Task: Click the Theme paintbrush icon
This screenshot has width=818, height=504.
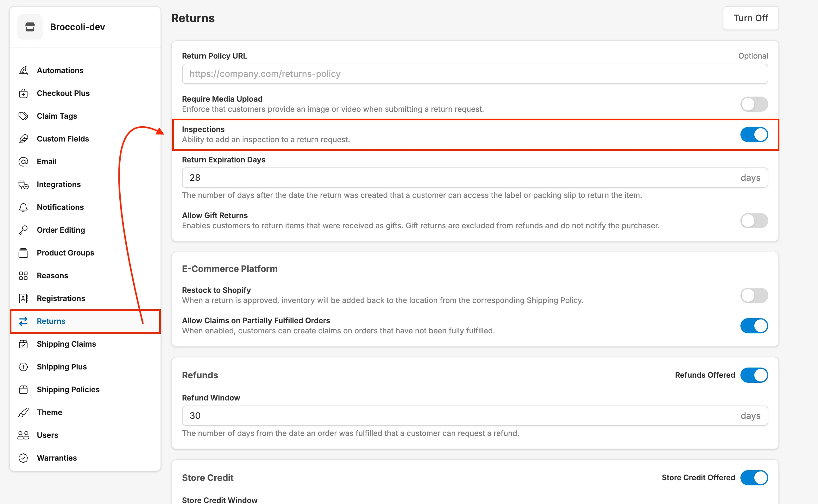Action: point(23,412)
